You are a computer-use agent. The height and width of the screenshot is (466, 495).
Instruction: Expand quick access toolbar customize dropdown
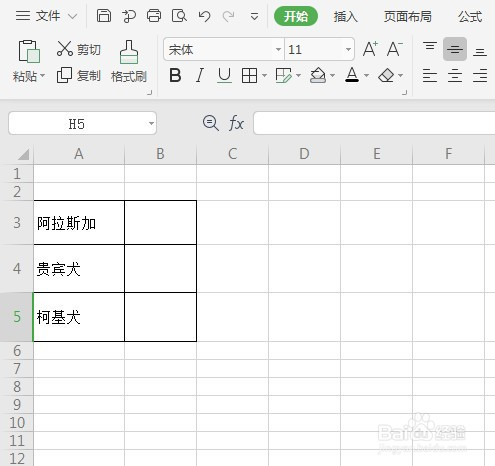coord(254,16)
